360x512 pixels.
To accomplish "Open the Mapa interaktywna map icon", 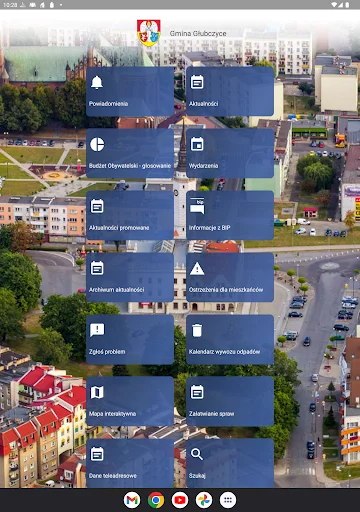I will 97,392.
